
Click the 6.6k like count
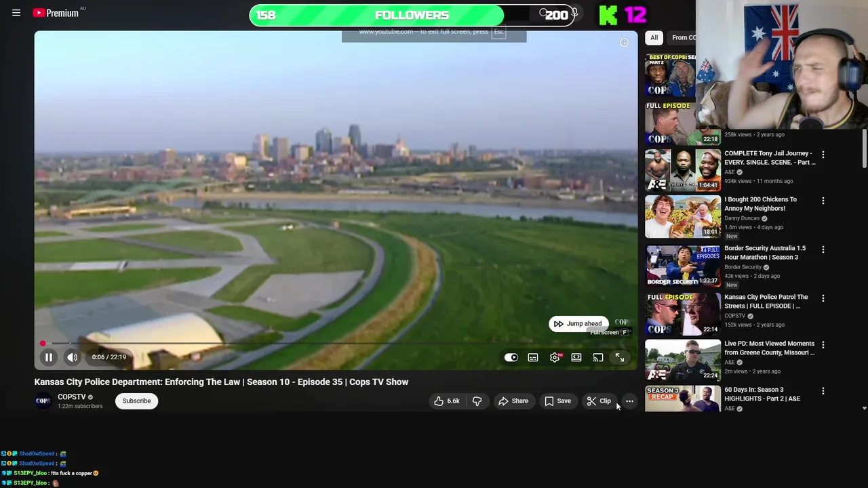(x=453, y=401)
